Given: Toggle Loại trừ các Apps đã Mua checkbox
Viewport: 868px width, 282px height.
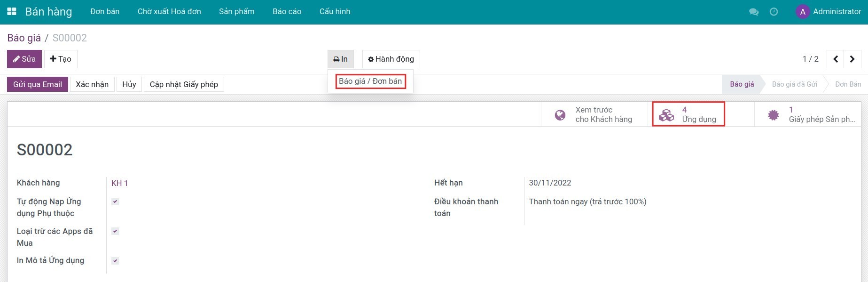Looking at the screenshot, I should click(x=115, y=231).
